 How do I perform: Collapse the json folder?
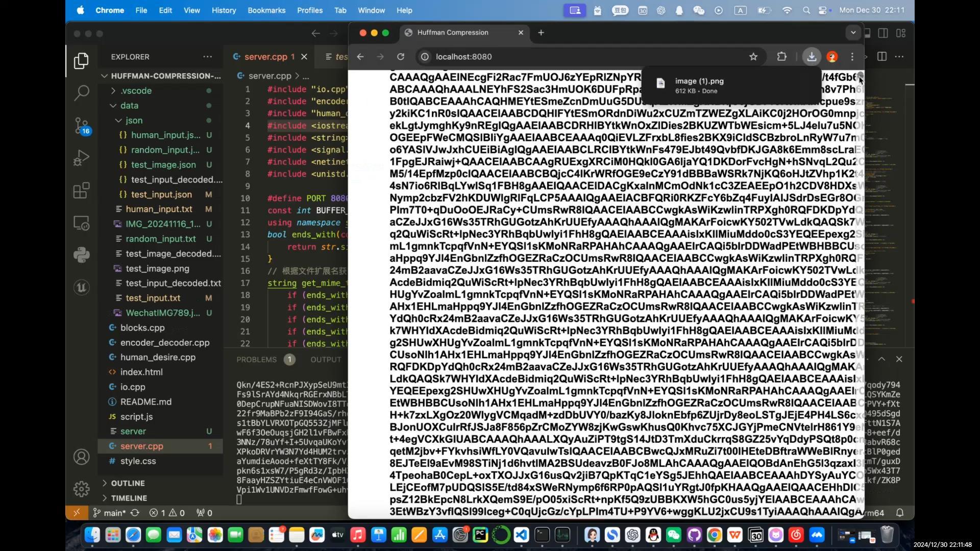[x=161, y=120]
